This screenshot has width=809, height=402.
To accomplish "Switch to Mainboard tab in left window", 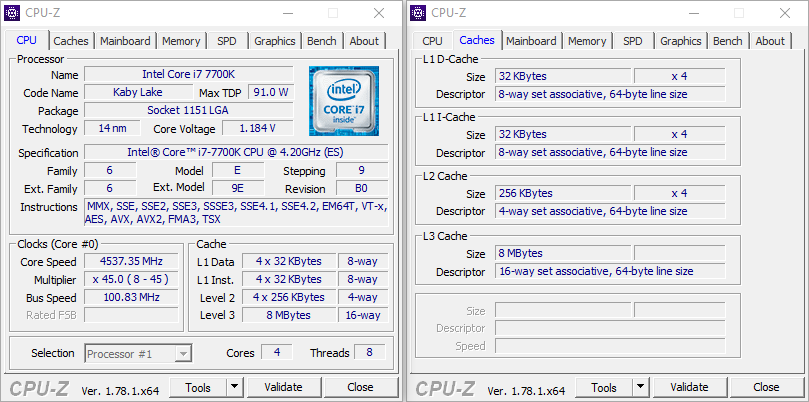I will click(x=125, y=41).
